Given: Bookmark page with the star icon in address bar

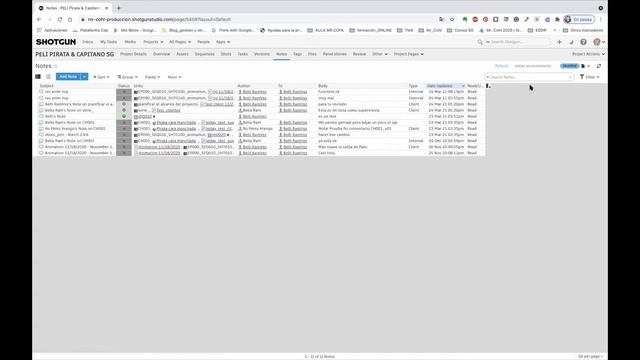Looking at the screenshot, I should pyautogui.click(x=452, y=19).
